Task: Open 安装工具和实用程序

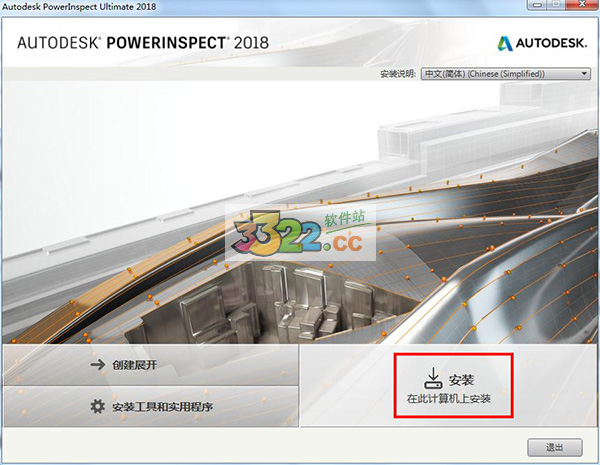Action: point(151,406)
